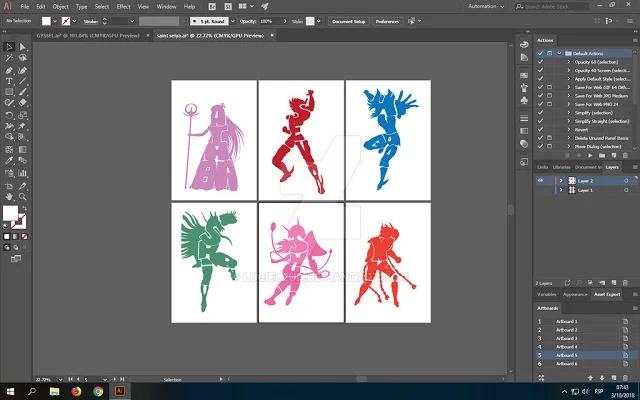The image size is (640, 400).
Task: Expand Layer 1 contents
Action: (561, 190)
